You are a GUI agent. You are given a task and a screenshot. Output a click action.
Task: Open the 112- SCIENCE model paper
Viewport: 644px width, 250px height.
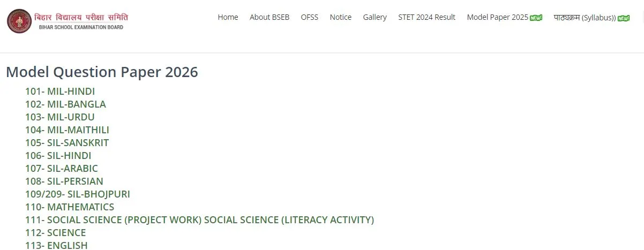pyautogui.click(x=56, y=233)
